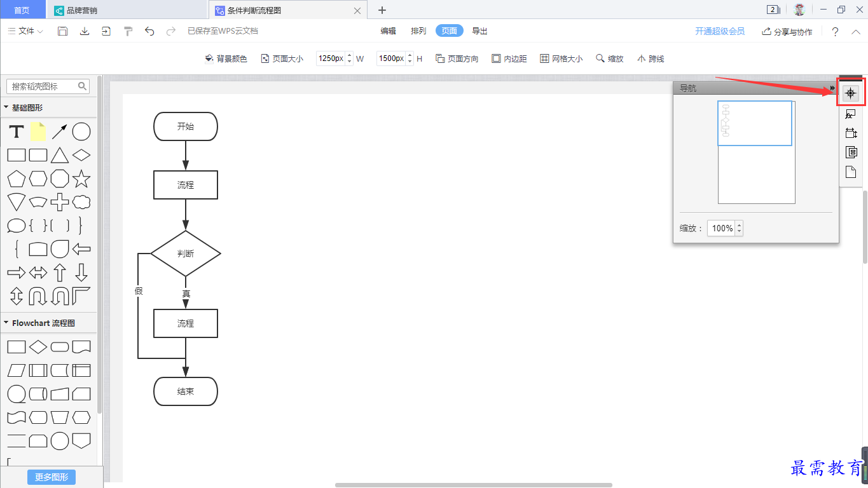Open the 页面方向 page orientation dropdown

click(457, 58)
